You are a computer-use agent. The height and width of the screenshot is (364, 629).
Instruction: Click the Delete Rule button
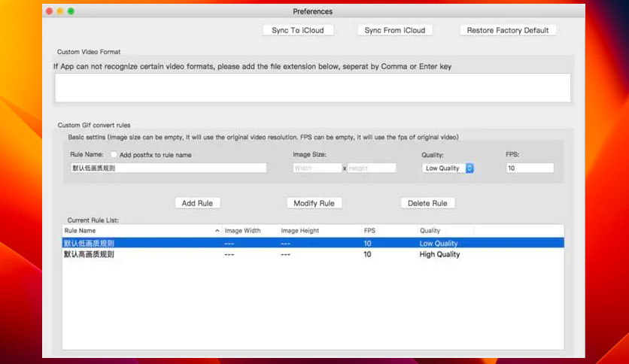[x=427, y=203]
